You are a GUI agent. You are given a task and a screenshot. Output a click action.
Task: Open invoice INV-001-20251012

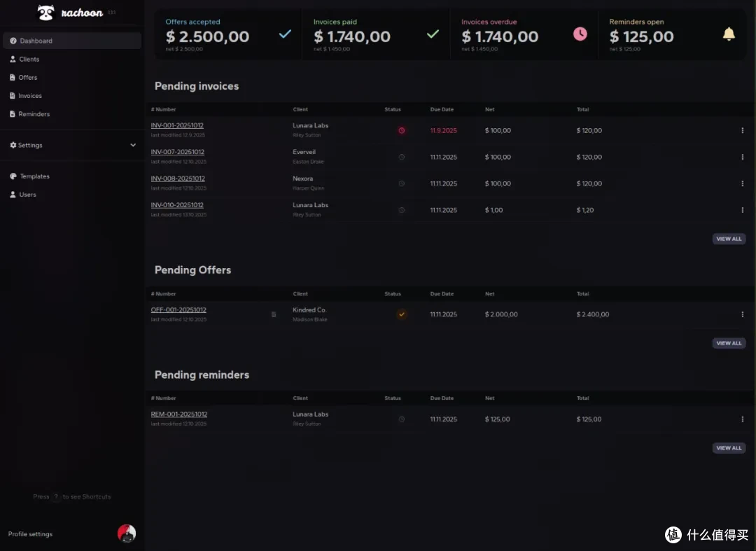[177, 125]
